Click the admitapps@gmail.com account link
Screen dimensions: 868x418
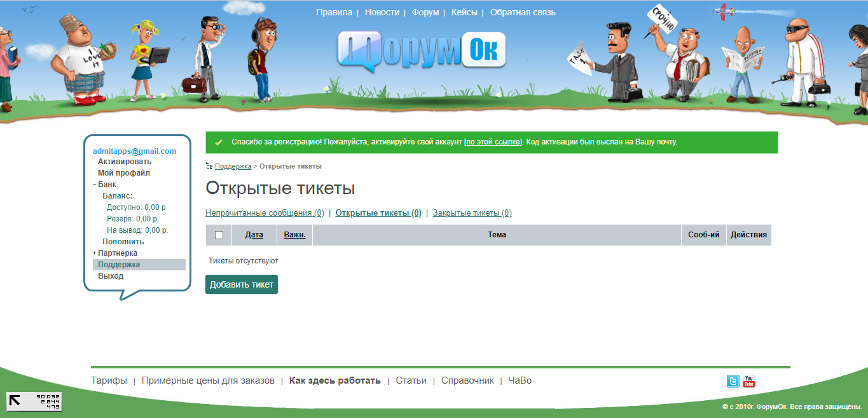click(134, 151)
